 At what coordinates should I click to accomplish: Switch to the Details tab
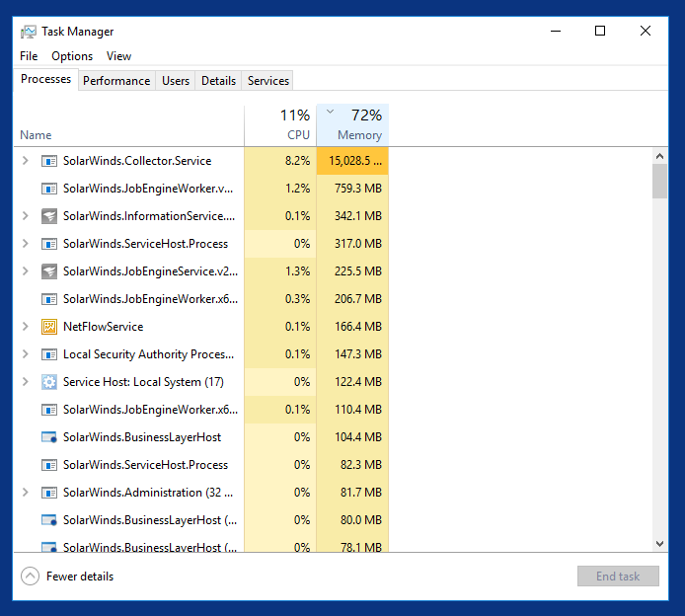point(218,81)
